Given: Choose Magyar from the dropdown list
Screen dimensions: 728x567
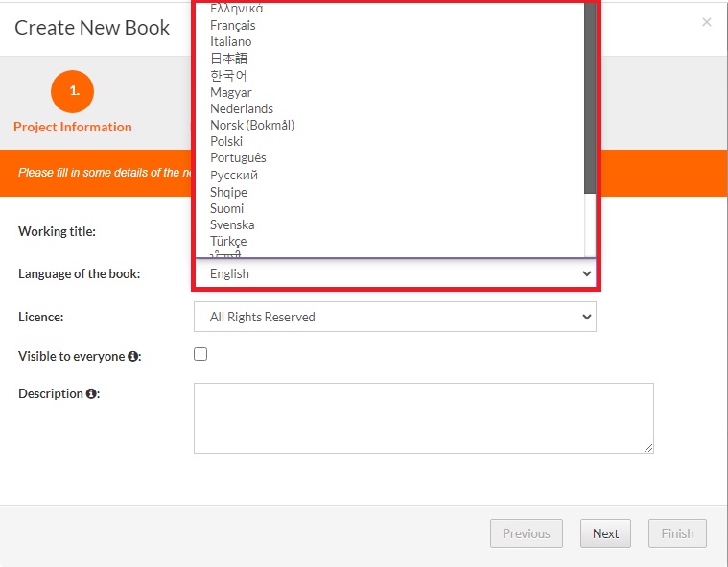Looking at the screenshot, I should [231, 92].
